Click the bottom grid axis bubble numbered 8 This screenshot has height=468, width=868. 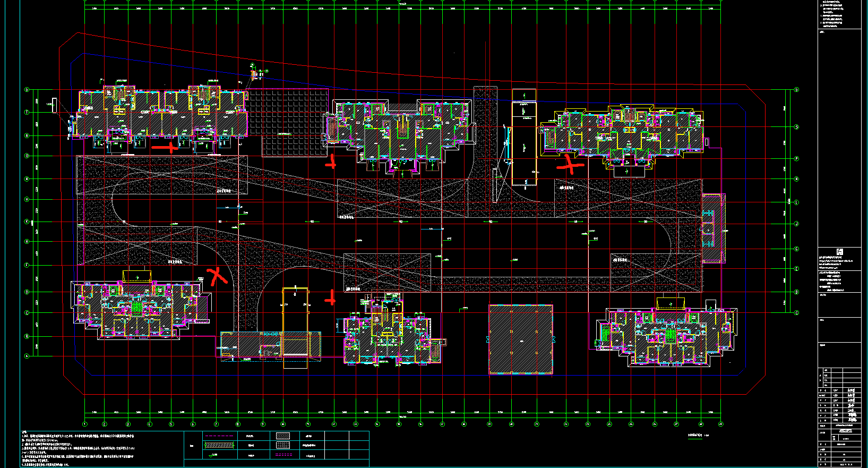[238, 424]
